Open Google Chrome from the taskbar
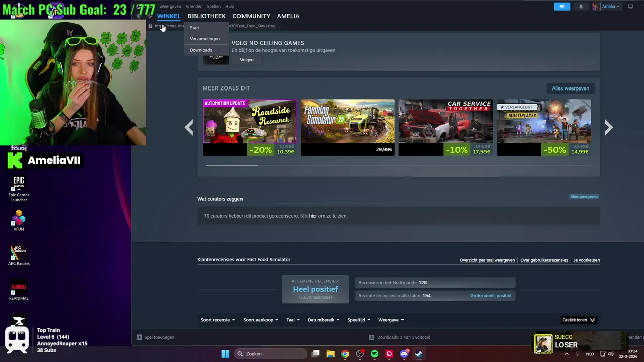The height and width of the screenshot is (362, 644). point(345,354)
